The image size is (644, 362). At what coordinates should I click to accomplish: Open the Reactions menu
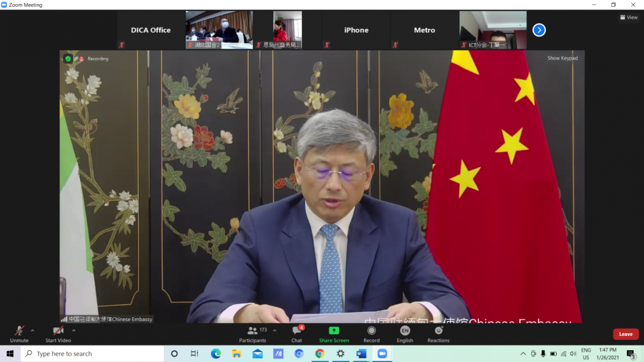pos(438,333)
